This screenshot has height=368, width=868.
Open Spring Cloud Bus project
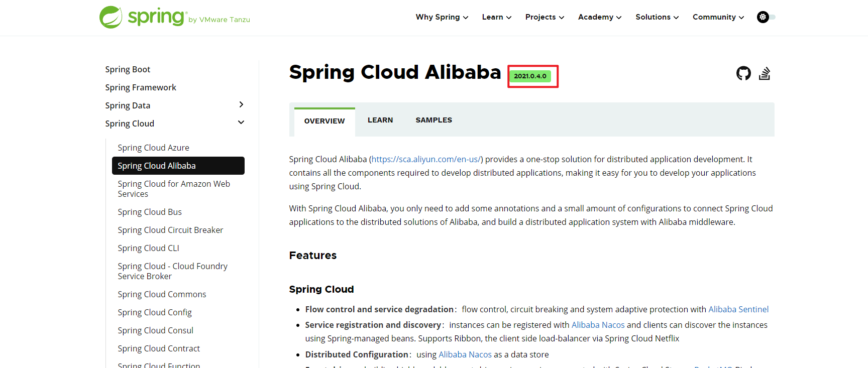pyautogui.click(x=150, y=212)
